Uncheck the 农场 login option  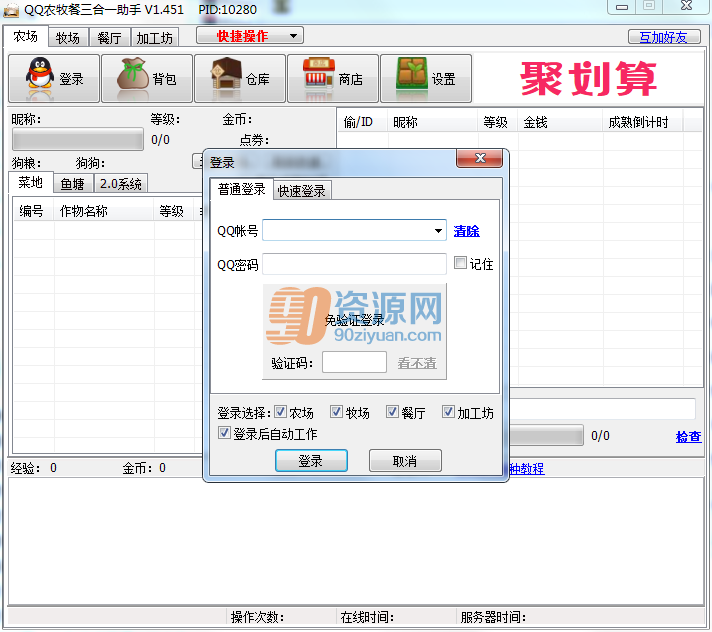[281, 412]
